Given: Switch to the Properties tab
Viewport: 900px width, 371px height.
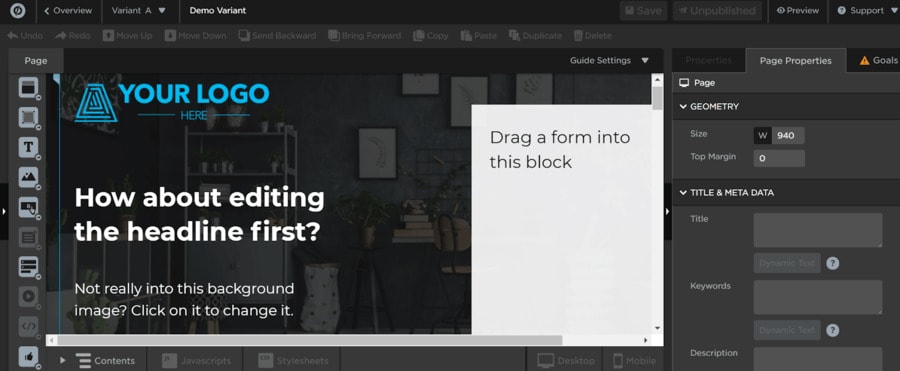Looking at the screenshot, I should pos(708,60).
